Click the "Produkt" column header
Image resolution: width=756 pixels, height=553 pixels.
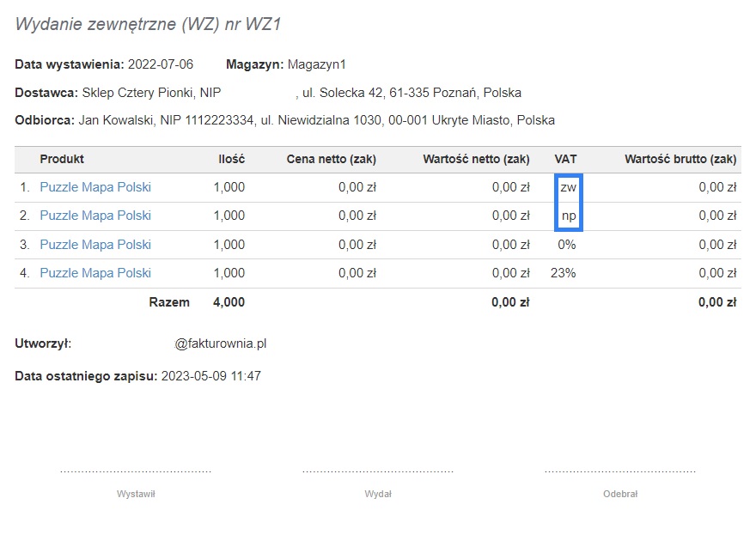click(x=62, y=159)
